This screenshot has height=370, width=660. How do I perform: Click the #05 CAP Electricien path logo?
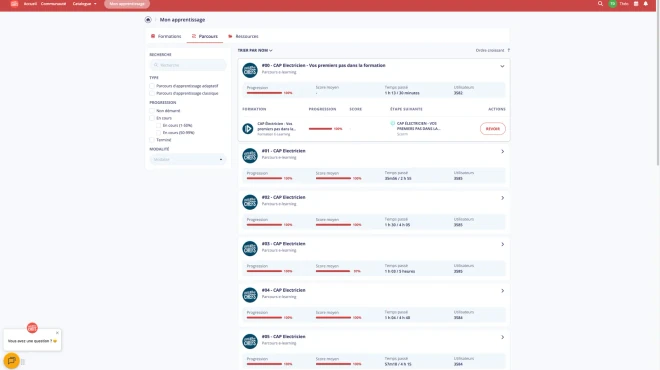tap(250, 341)
